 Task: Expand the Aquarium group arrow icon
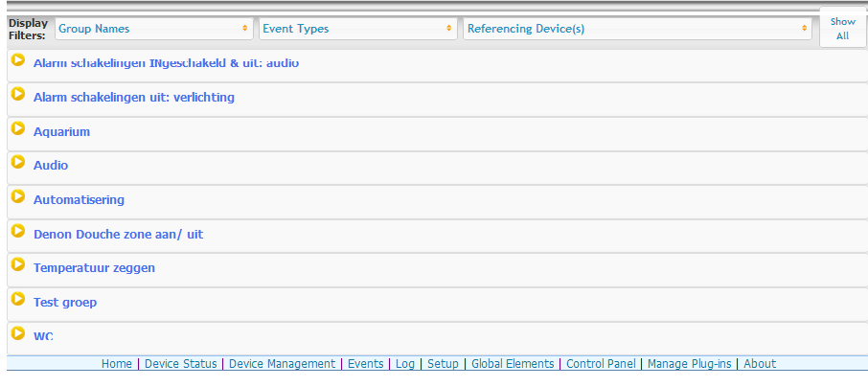pos(17,128)
